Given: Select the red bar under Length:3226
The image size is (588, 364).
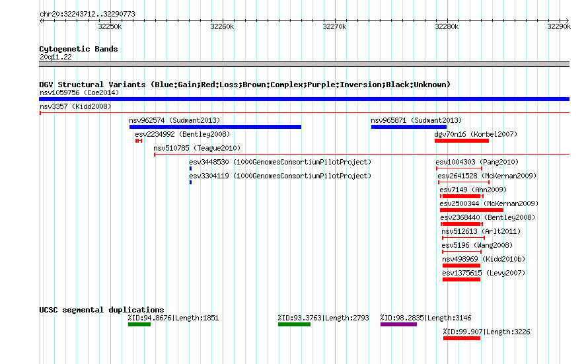Looking at the screenshot, I should pos(462,338).
